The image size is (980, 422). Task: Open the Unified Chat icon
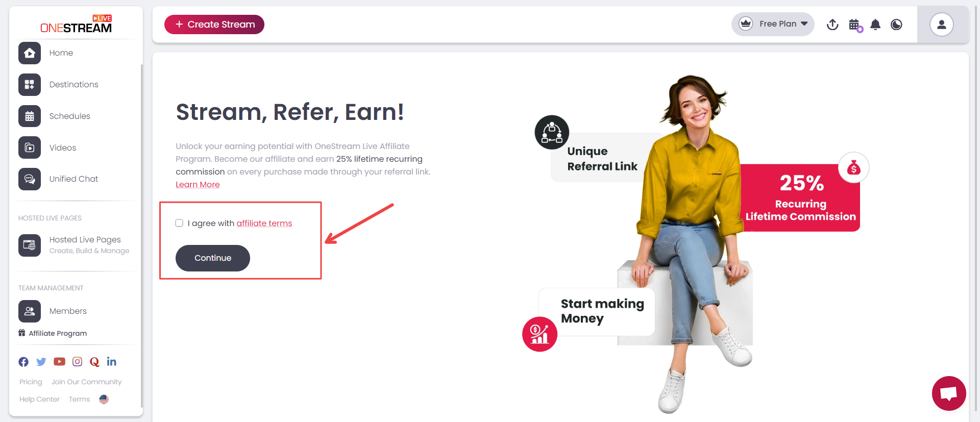point(30,179)
